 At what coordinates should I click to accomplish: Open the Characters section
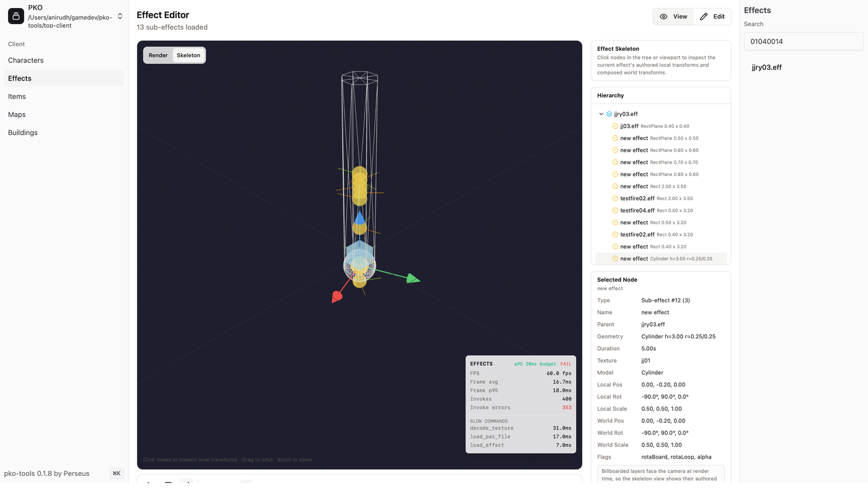click(x=64, y=60)
